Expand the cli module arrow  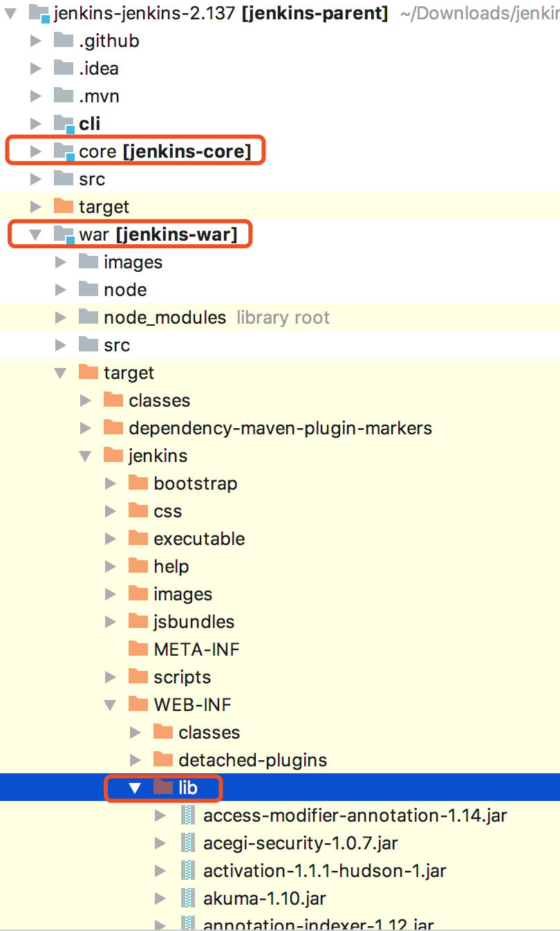click(36, 124)
